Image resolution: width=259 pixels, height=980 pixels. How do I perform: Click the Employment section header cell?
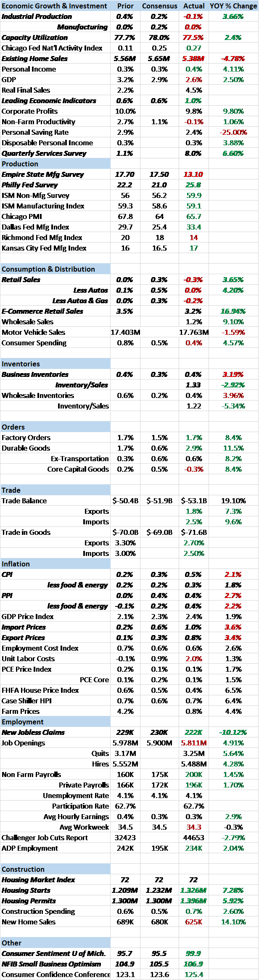tap(55, 722)
